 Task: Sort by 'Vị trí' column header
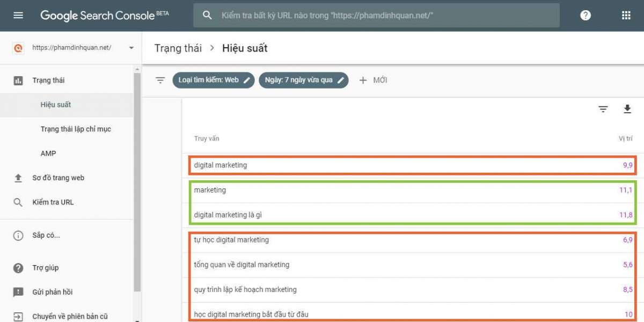click(x=625, y=138)
